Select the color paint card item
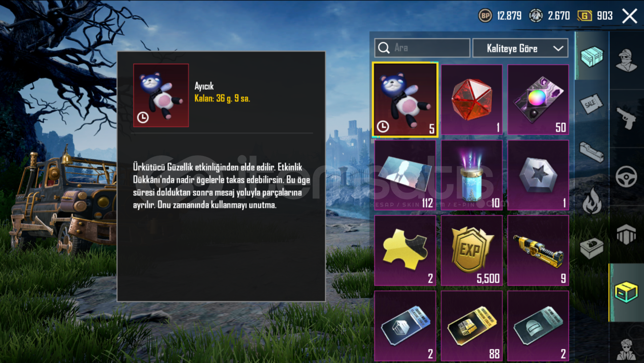This screenshot has height=363, width=644. click(538, 100)
